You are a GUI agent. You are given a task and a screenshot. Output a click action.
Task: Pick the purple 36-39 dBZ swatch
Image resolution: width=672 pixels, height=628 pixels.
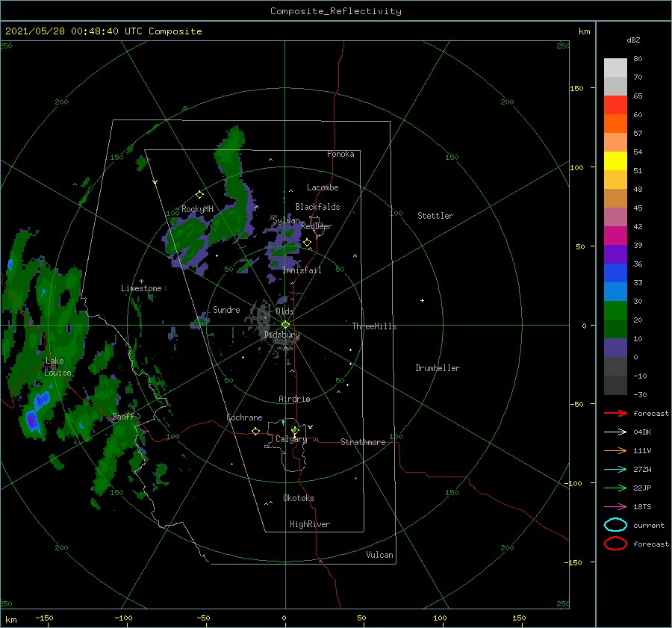tap(615, 254)
